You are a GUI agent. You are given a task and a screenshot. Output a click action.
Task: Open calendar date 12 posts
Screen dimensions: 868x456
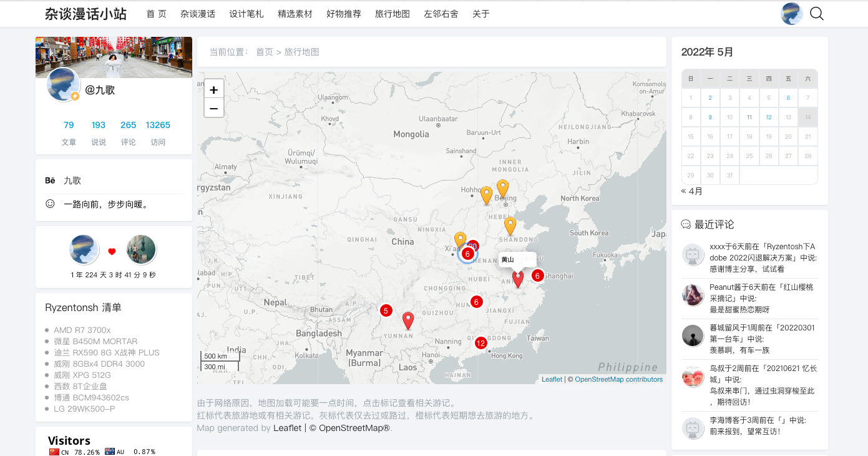tap(769, 117)
